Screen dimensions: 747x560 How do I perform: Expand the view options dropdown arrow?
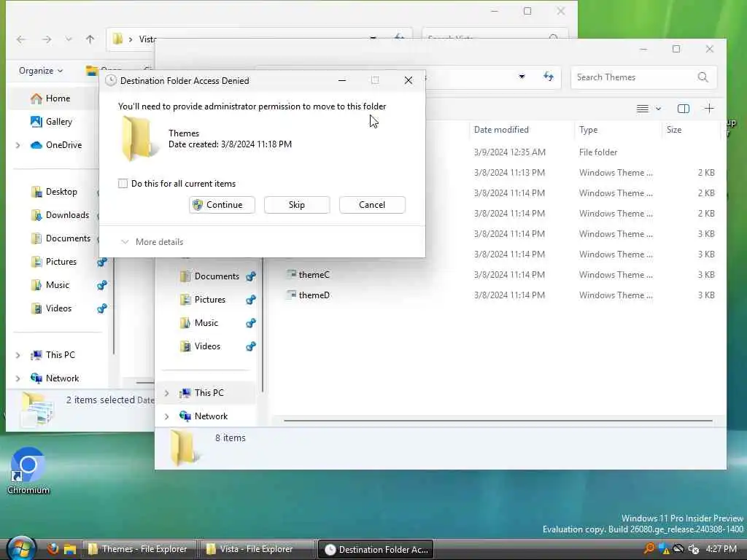tap(659, 109)
